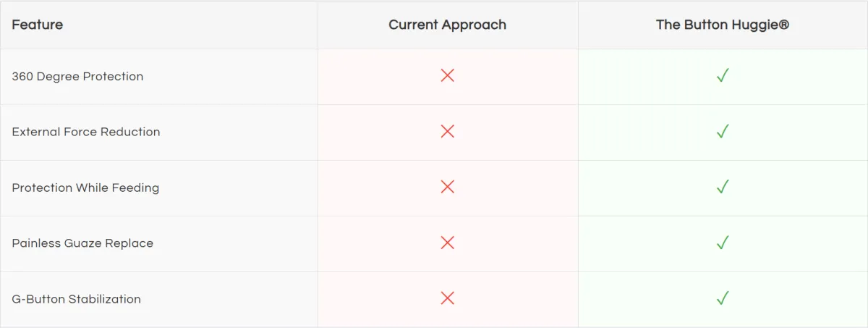Click the green check for Painless Guaze Replace

click(x=722, y=243)
